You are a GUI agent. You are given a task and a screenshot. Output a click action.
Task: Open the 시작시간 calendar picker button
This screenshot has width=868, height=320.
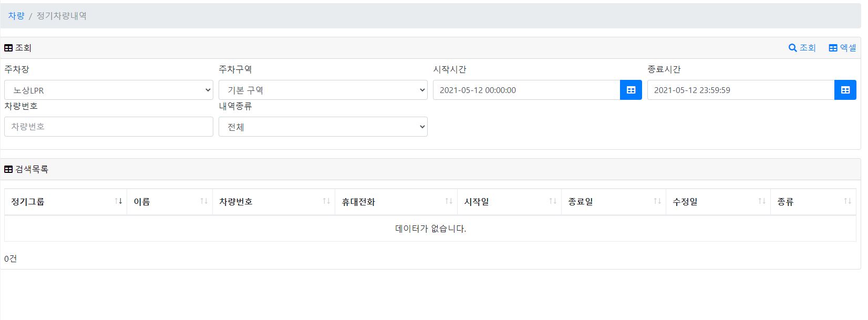[x=631, y=90]
